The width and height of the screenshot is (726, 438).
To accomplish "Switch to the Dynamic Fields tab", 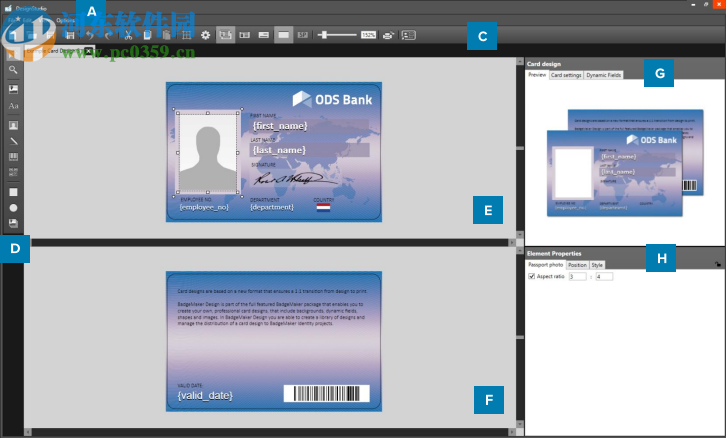I will pos(603,75).
